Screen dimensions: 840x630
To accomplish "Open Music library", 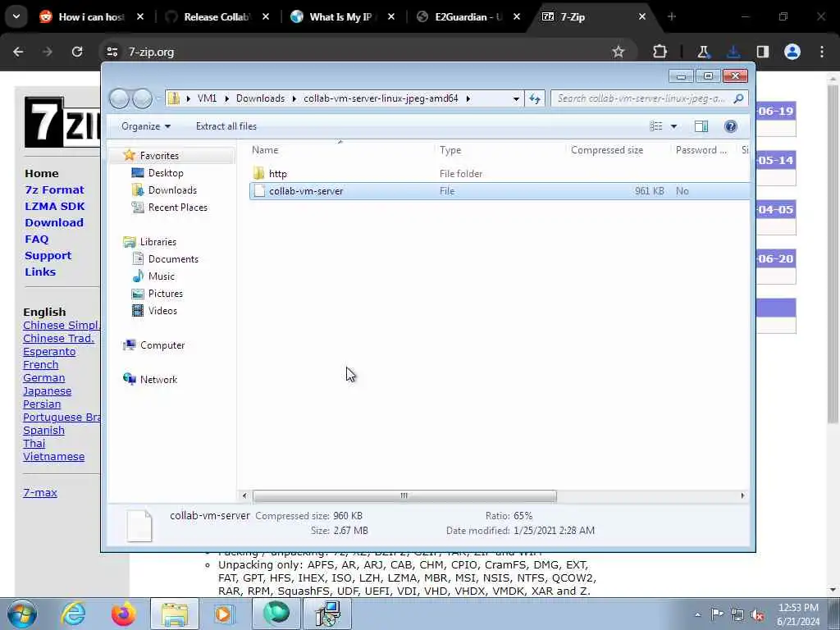I will (162, 276).
